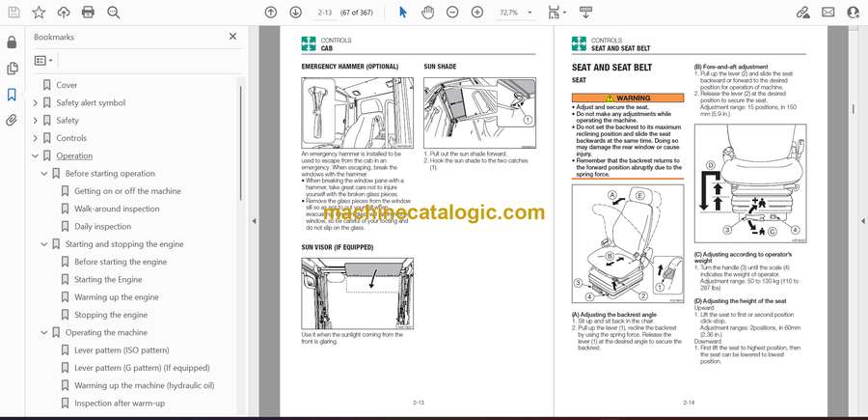Screen dimensions: 868x420
Task: Click the Find text magnifier icon
Action: click(x=114, y=13)
